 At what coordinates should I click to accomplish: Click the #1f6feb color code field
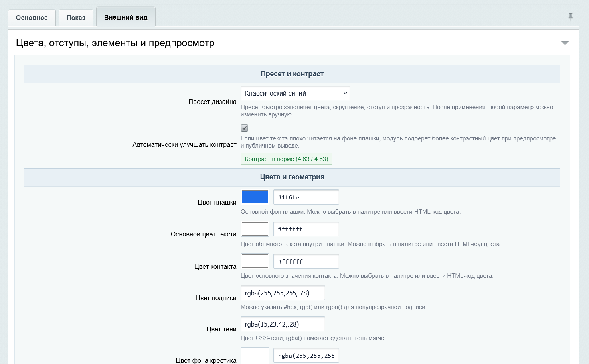click(306, 197)
